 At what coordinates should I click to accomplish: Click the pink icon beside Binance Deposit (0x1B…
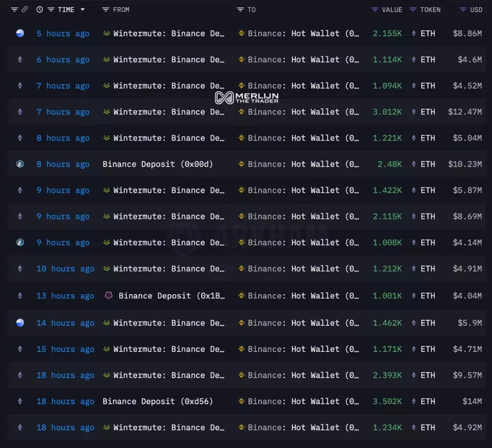coord(108,296)
